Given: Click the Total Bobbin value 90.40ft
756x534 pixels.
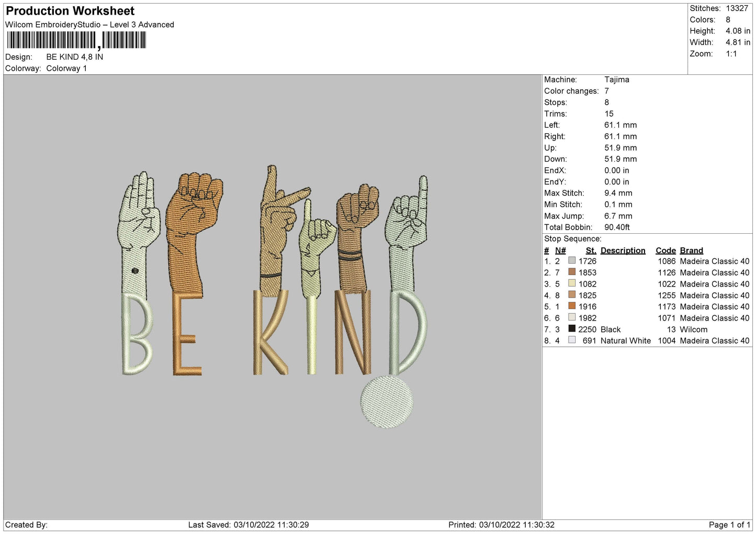Looking at the screenshot, I should [x=617, y=228].
